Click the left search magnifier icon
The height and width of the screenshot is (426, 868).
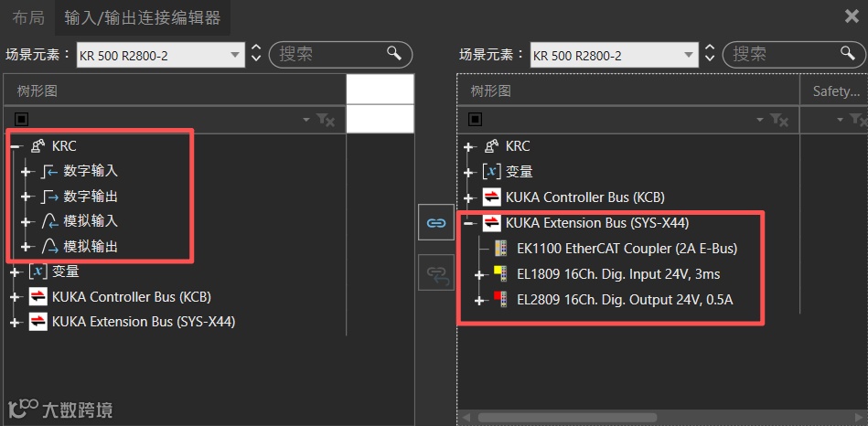[x=393, y=54]
